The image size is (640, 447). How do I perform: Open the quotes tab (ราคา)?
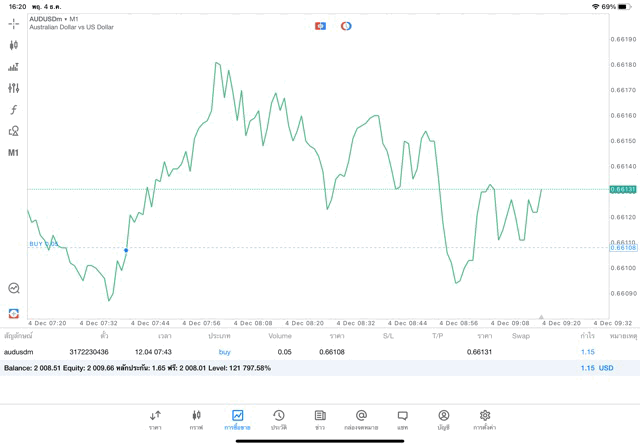[155, 420]
